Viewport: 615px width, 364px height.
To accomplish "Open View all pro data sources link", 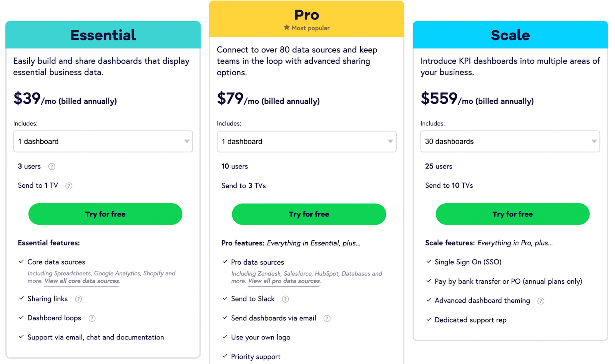I will tap(284, 281).
